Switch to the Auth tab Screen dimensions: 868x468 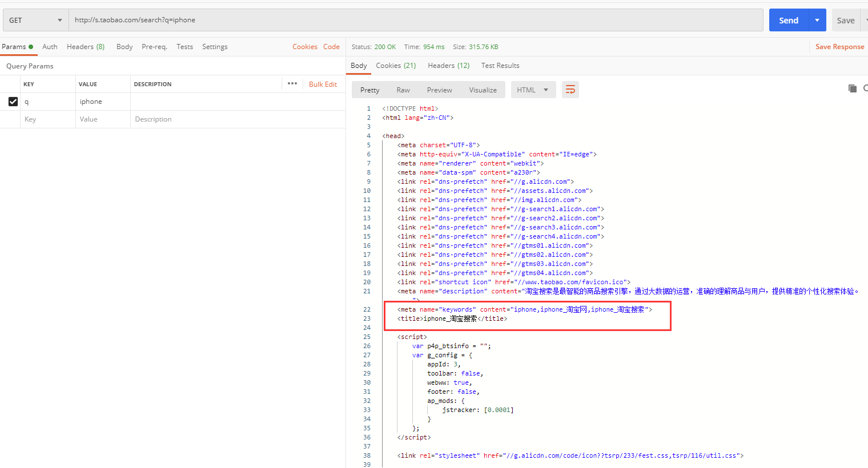tap(50, 47)
